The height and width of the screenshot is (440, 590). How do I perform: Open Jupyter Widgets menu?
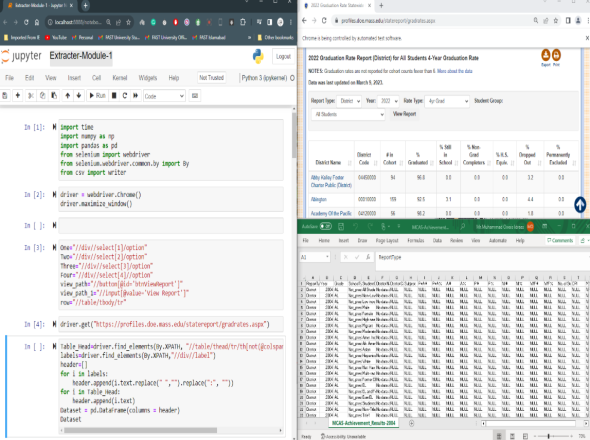[148, 78]
